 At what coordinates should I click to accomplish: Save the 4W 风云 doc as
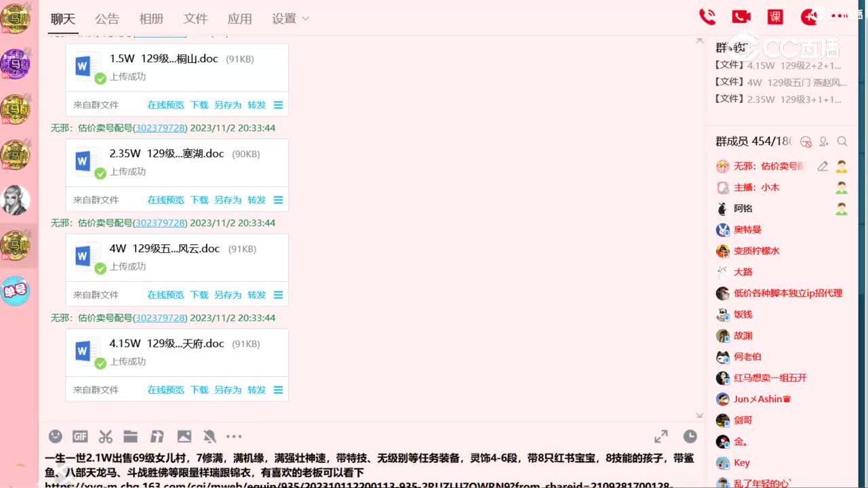coord(228,295)
